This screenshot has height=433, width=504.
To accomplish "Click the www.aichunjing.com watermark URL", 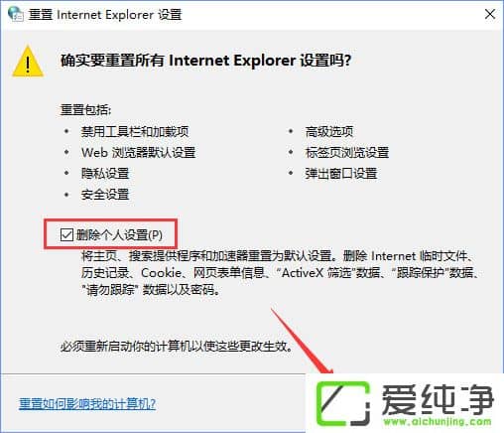I will pyautogui.click(x=438, y=421).
